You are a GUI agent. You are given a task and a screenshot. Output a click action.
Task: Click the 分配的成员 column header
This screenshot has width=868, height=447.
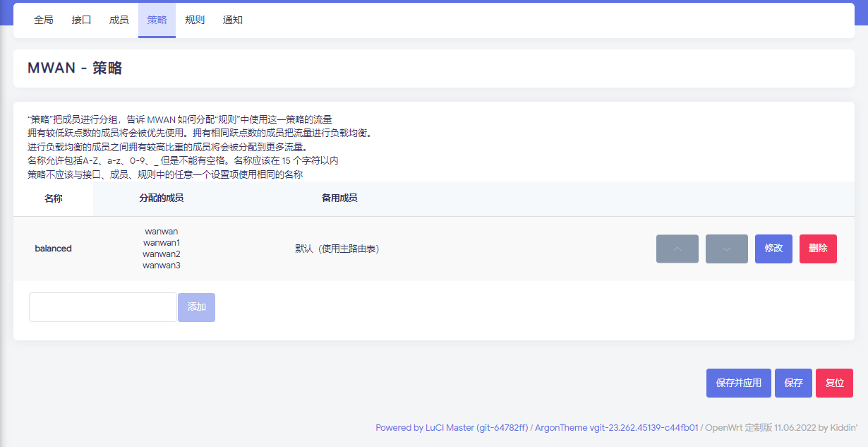pos(162,198)
